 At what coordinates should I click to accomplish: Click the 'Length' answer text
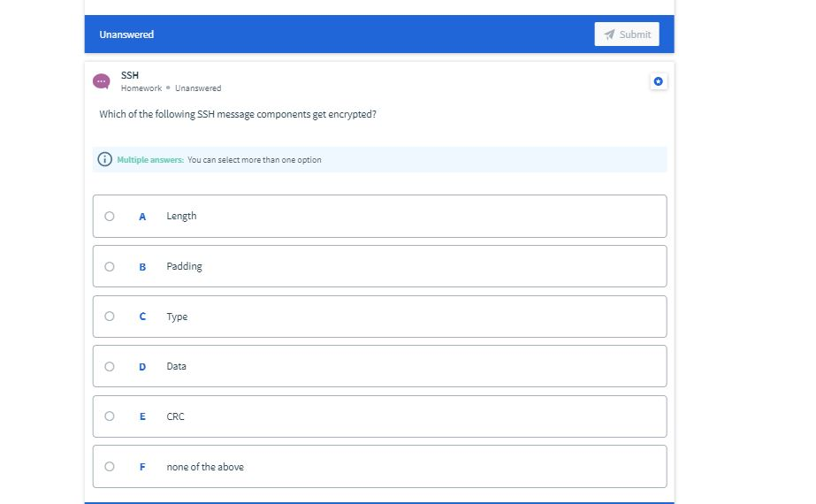click(x=181, y=216)
